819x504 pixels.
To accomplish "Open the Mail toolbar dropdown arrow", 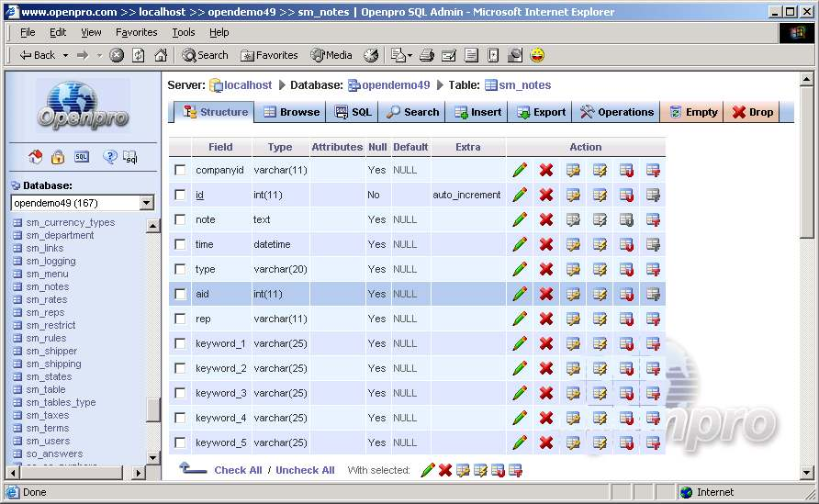I will point(409,55).
